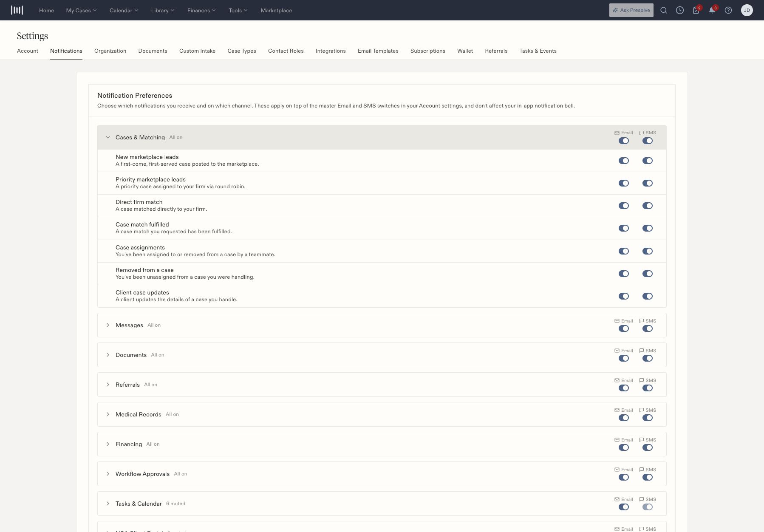
Task: Open Marketplace in the top navigation
Action: [x=276, y=10]
